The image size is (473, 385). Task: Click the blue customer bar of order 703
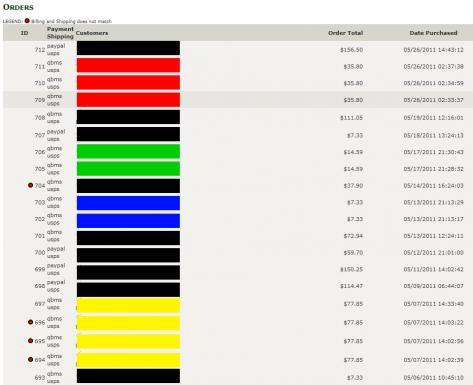pos(128,203)
